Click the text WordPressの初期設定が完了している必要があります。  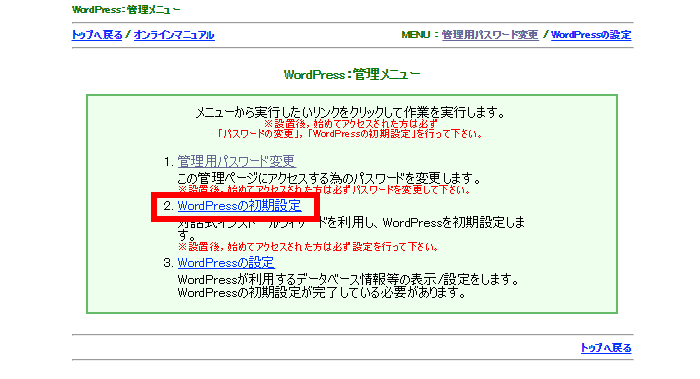[x=322, y=293]
